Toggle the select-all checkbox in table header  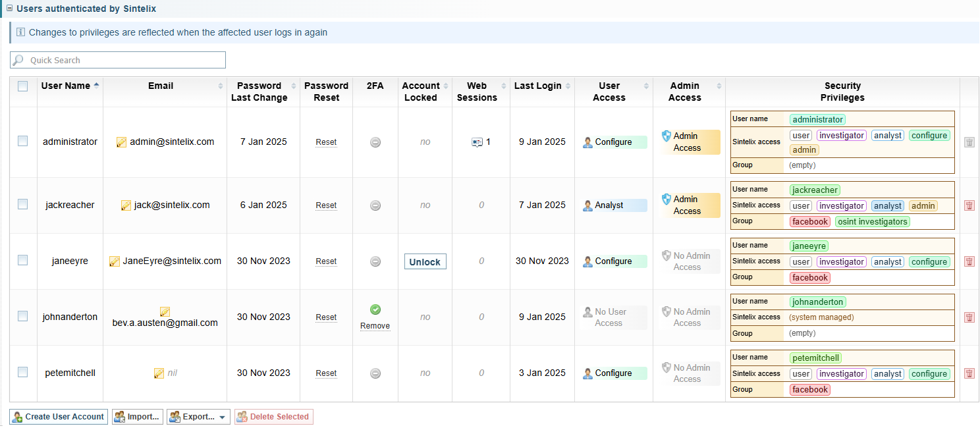(23, 86)
